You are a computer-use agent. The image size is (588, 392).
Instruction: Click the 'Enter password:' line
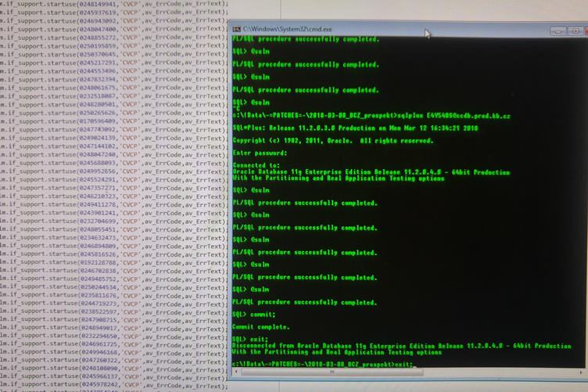[260, 153]
